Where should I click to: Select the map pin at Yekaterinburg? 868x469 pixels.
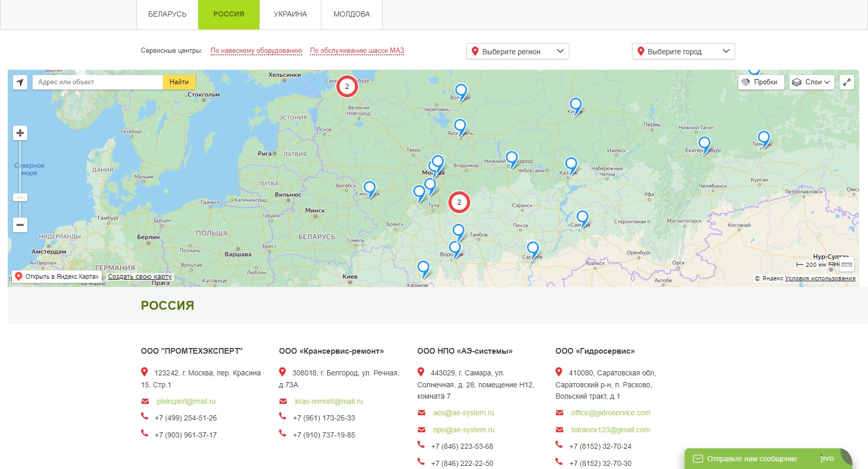coord(704,144)
